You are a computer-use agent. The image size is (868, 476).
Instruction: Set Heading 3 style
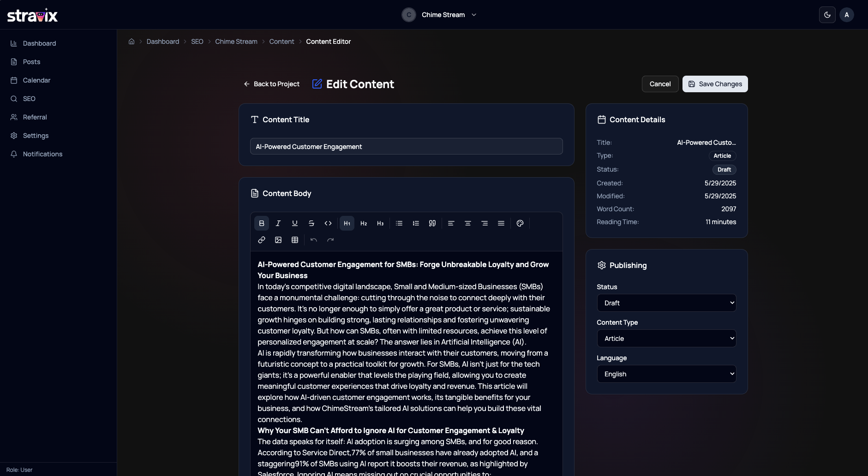pyautogui.click(x=380, y=223)
